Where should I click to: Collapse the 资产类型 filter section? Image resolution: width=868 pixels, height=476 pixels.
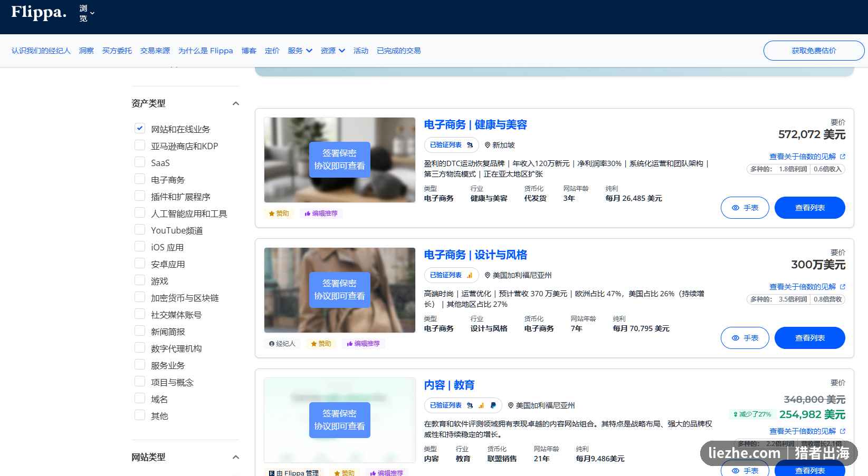[x=236, y=104]
